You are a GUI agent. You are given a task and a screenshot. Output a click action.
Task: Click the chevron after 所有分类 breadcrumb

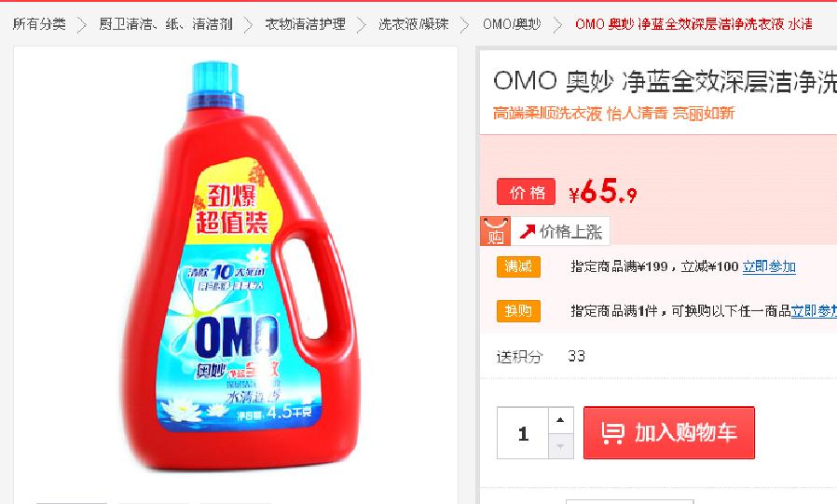[x=82, y=24]
